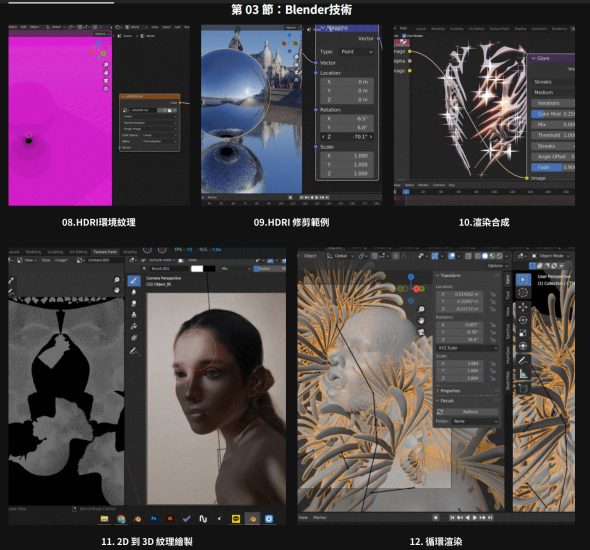Viewport: 590px width, 550px height.
Task: Open the Type Point dropdown in Mapping node
Action: click(357, 52)
